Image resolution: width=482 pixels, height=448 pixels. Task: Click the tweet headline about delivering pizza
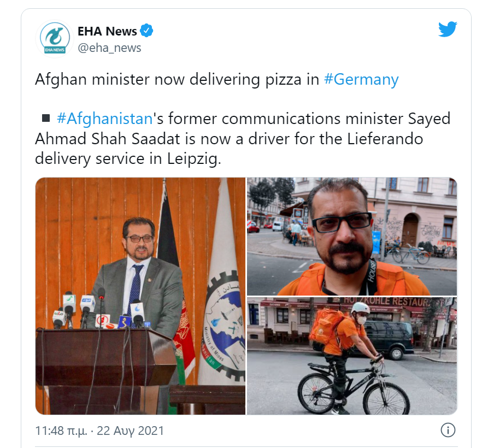(x=217, y=80)
